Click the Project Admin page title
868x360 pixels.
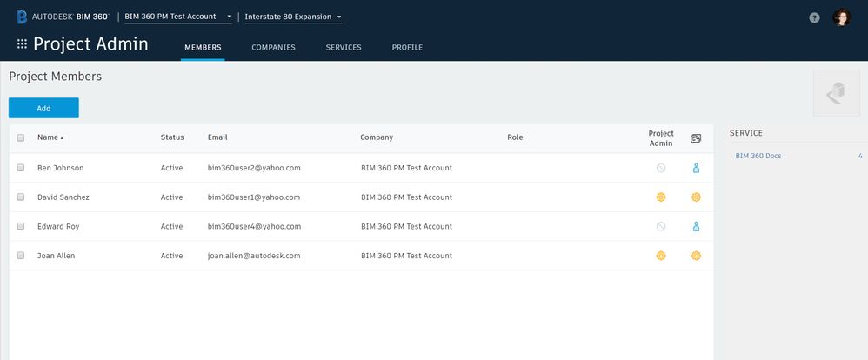(90, 43)
